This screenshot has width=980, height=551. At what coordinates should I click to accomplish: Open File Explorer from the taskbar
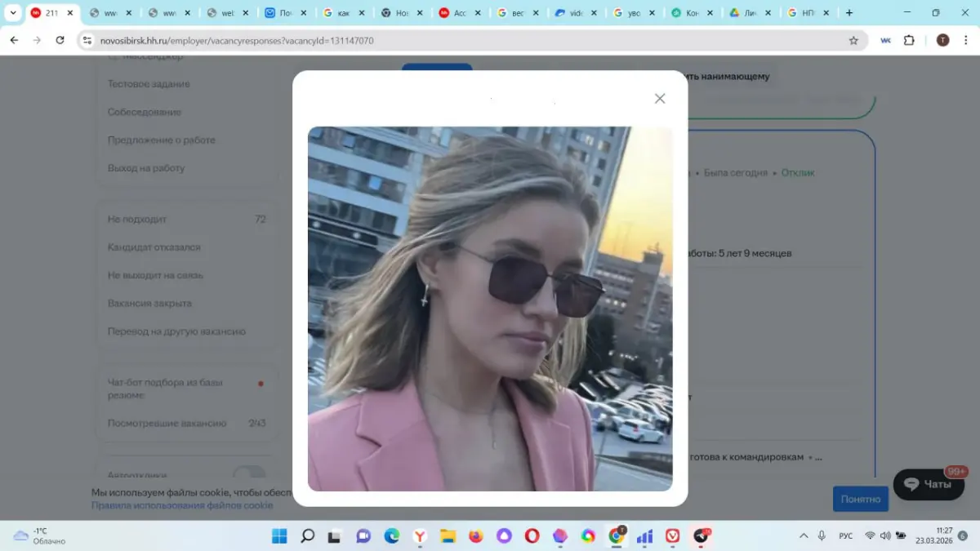point(448,536)
